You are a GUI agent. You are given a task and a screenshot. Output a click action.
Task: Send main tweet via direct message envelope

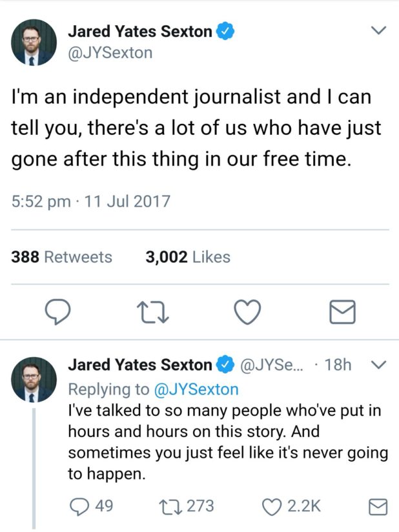point(342,313)
